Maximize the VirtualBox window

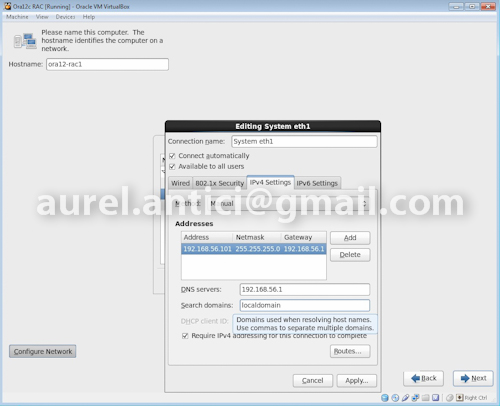tap(472, 6)
